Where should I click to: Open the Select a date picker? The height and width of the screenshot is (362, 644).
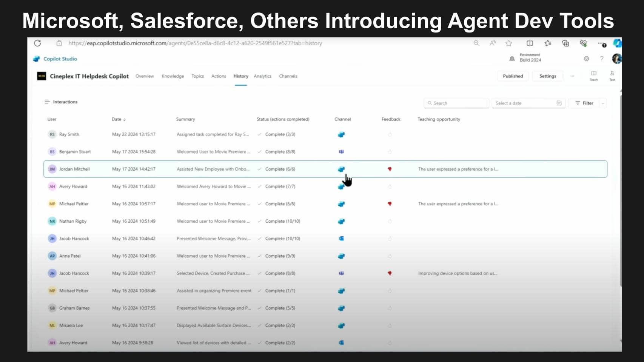click(528, 103)
